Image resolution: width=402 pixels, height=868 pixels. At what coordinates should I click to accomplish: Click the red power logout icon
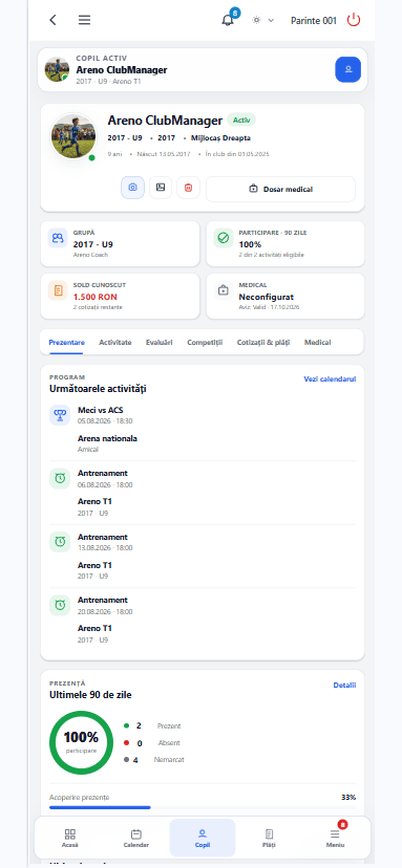[353, 20]
